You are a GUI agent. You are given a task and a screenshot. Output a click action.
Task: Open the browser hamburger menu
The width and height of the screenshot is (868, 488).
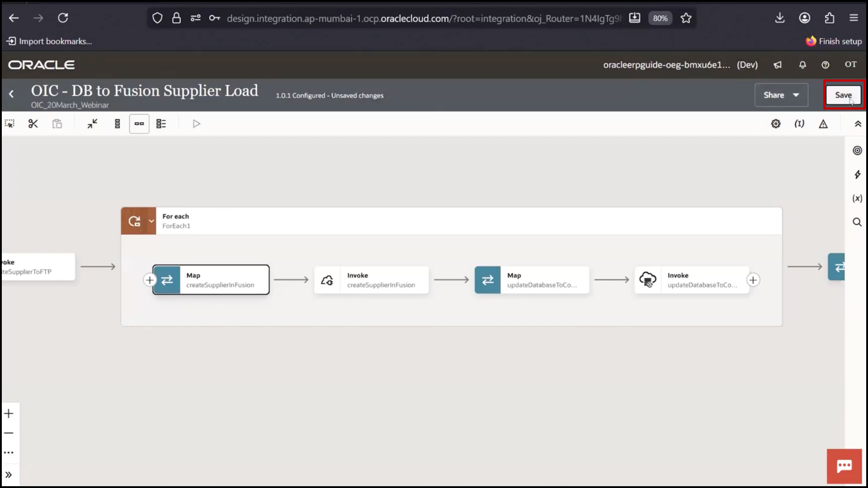point(854,18)
